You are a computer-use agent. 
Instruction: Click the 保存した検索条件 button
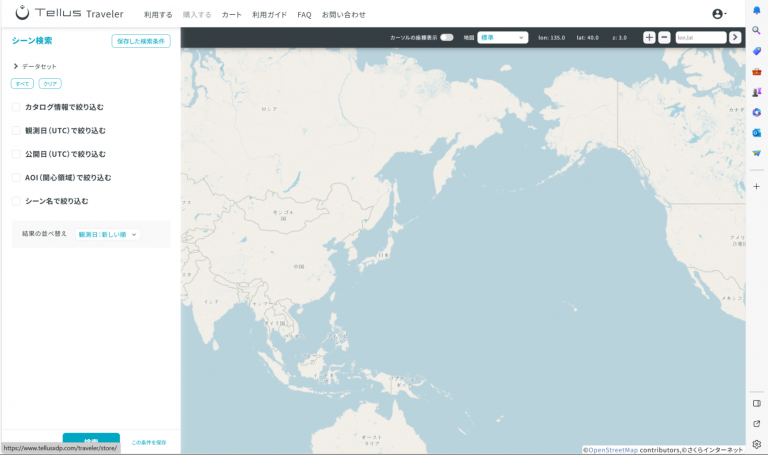click(x=141, y=41)
